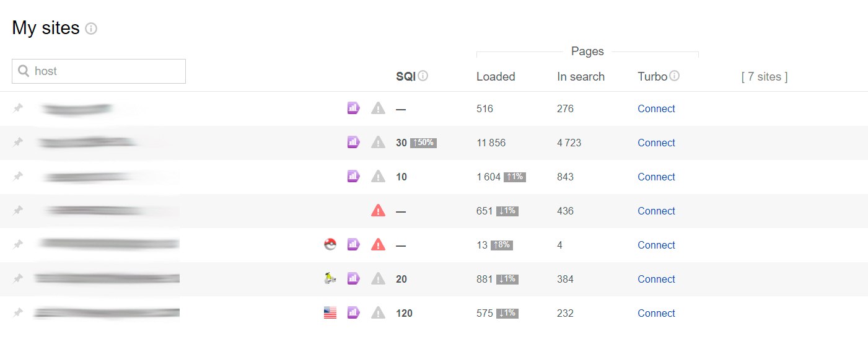This screenshot has height=349, width=868.
Task: Click red warning icon in 13 pages row
Action: [x=378, y=245]
